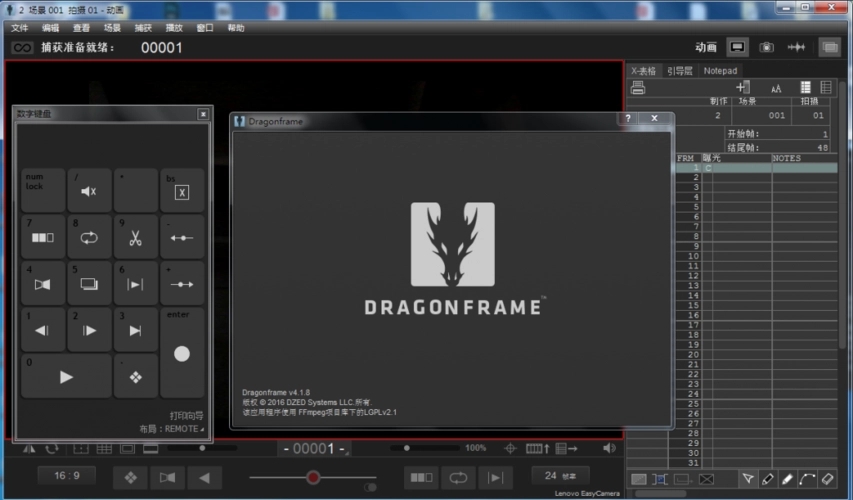Open the 16:9 aspect ratio selector
853x500 pixels.
click(68, 476)
